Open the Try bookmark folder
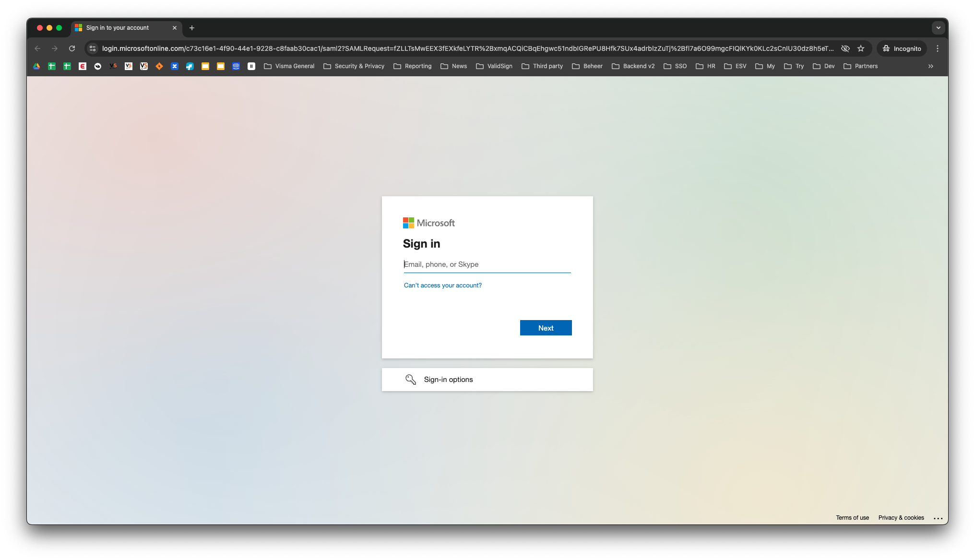975x560 pixels. 794,66
